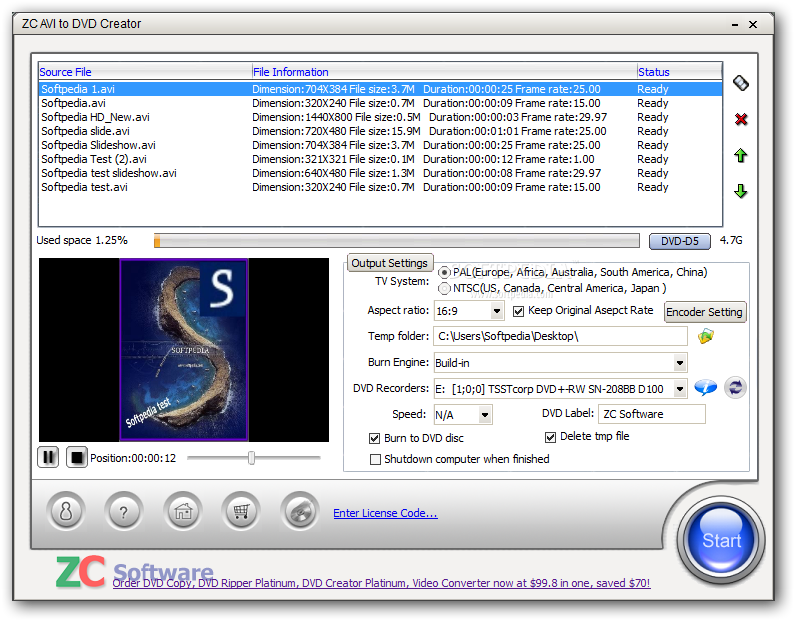Click the preview position slider handle
The image size is (795, 621).
tap(251, 458)
